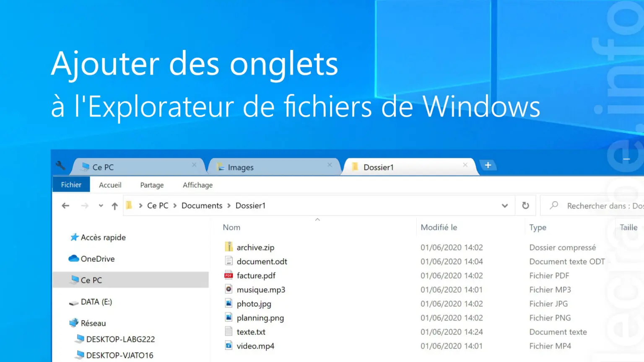
Task: Click the archive.zip compressed folder icon
Action: [229, 247]
